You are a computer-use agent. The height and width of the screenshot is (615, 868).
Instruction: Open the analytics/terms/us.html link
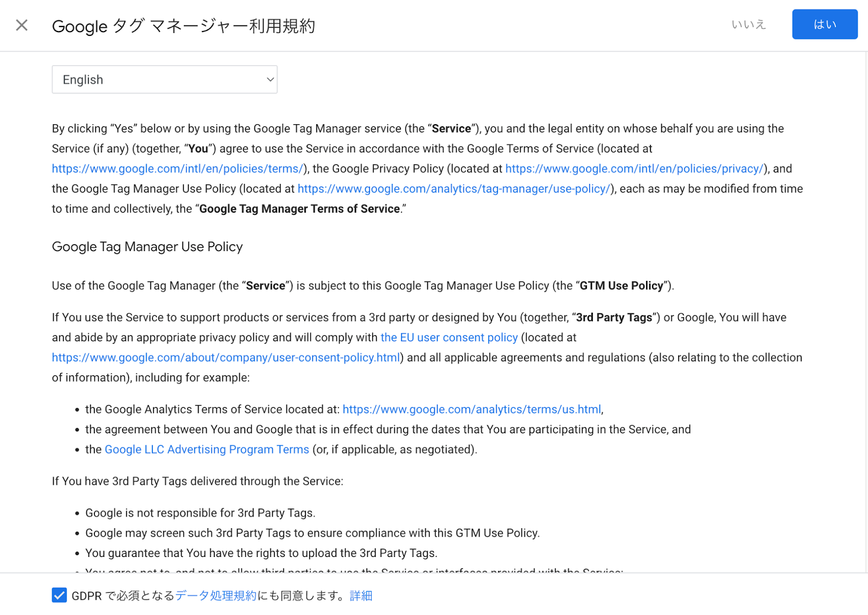472,409
